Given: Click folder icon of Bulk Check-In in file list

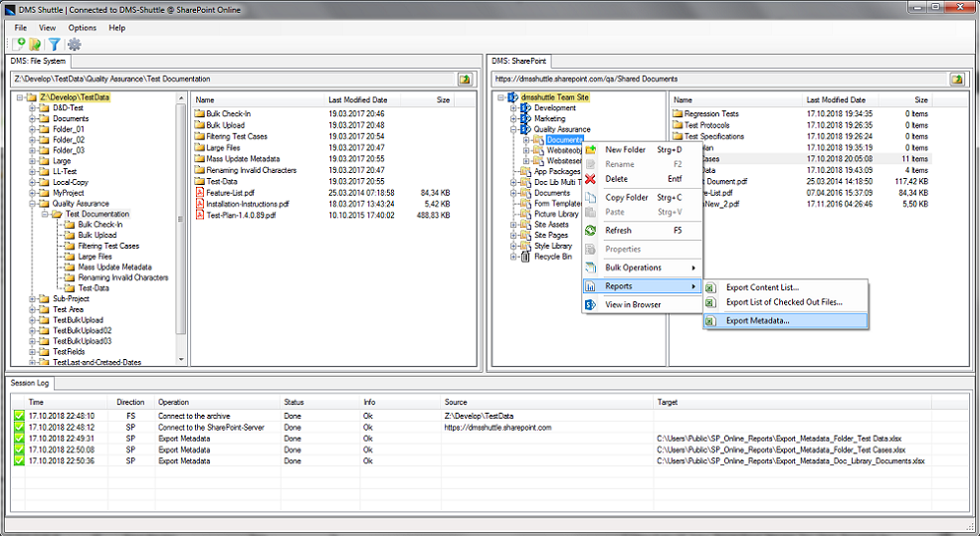Looking at the screenshot, I should [200, 113].
